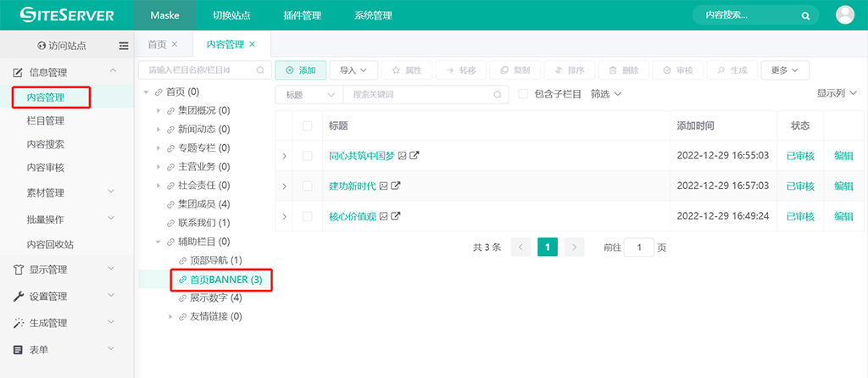The width and height of the screenshot is (868, 378).
Task: Toggle the sidebar hamburger menu icon
Action: click(x=124, y=46)
